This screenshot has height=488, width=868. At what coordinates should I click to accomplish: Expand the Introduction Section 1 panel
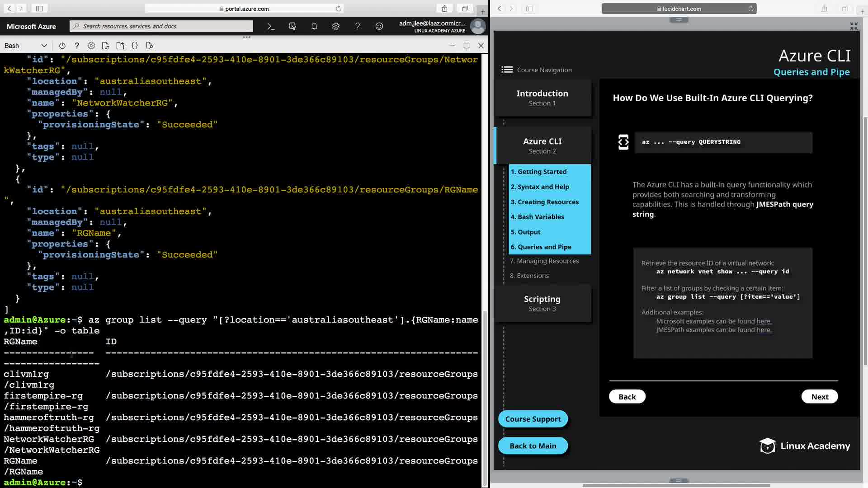542,98
